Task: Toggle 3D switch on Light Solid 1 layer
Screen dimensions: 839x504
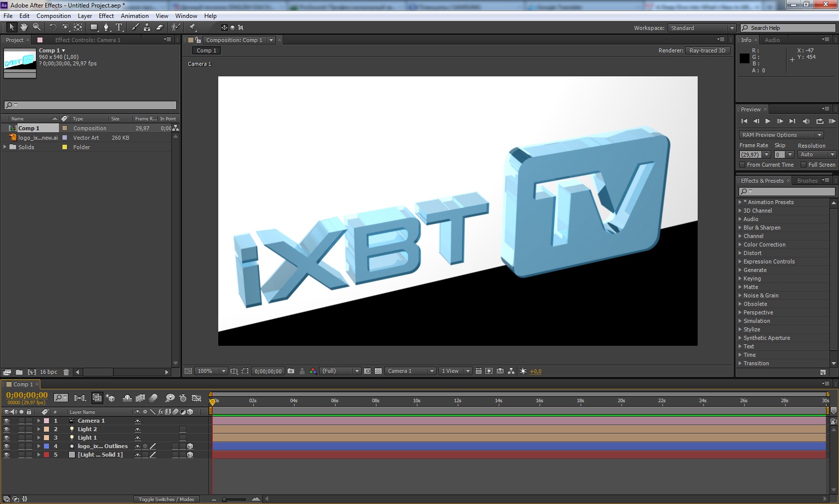Action: point(190,455)
